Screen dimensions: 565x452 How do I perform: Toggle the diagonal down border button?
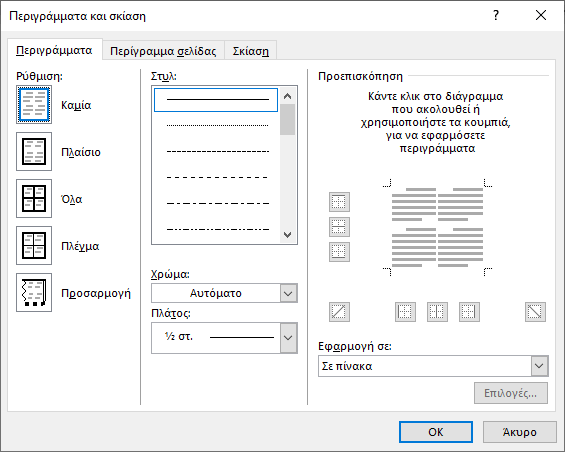coord(535,312)
